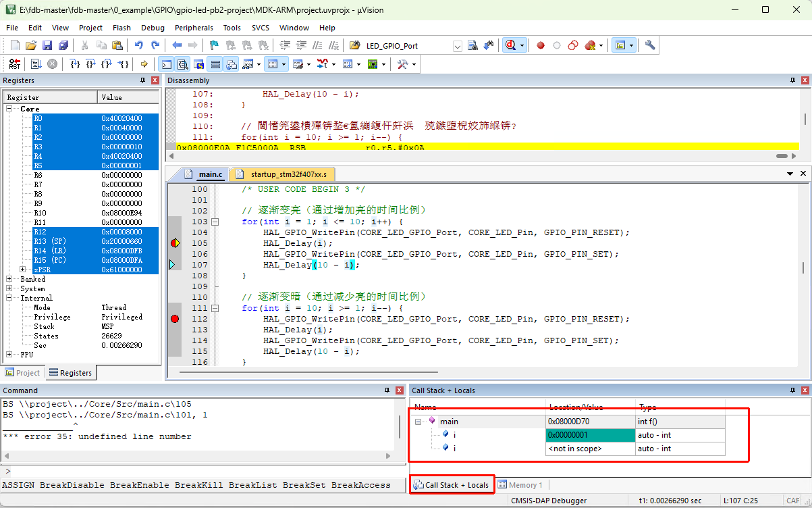This screenshot has width=812, height=508.
Task: Click Show Next Statement yellow arrow
Action: coord(144,64)
